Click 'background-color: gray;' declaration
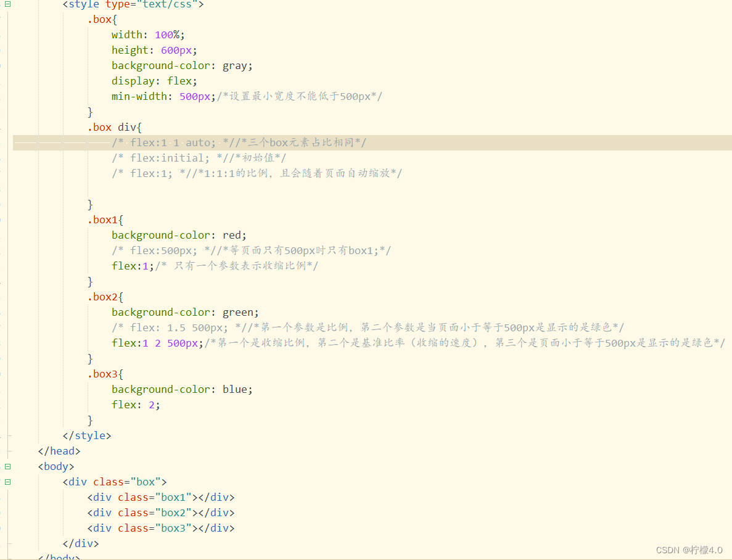 click(182, 65)
